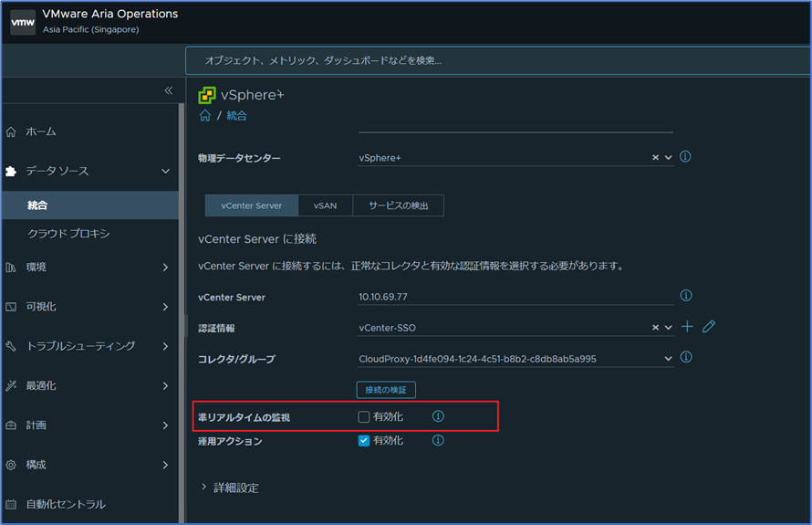Click the ホーム sidebar house icon
This screenshot has width=812, height=525.
11,132
